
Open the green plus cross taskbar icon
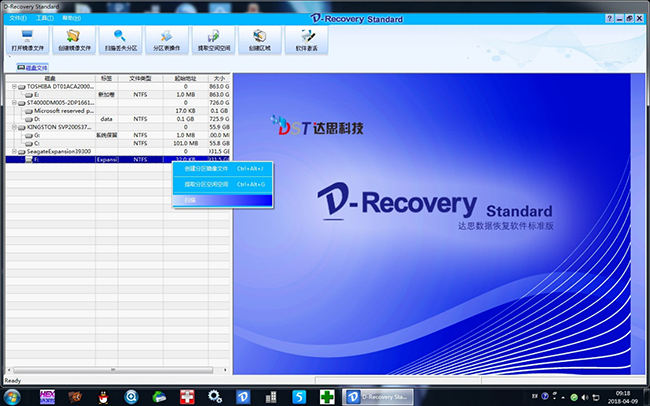(x=327, y=397)
